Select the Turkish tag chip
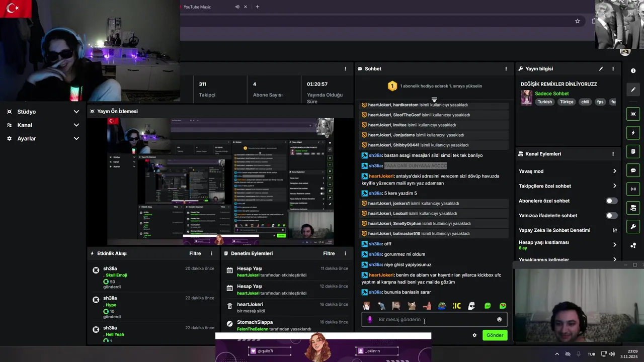Viewport: 644px width, 362px height. coord(544,102)
